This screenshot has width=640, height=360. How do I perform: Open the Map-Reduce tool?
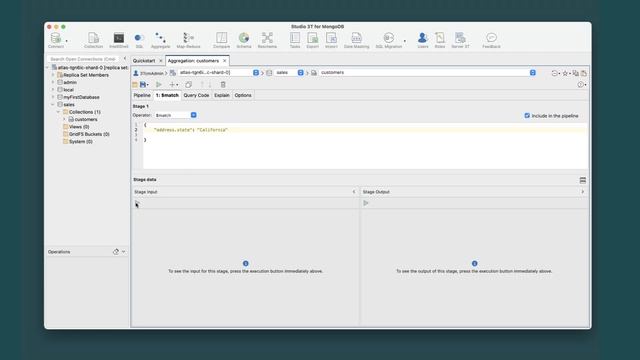coord(188,40)
